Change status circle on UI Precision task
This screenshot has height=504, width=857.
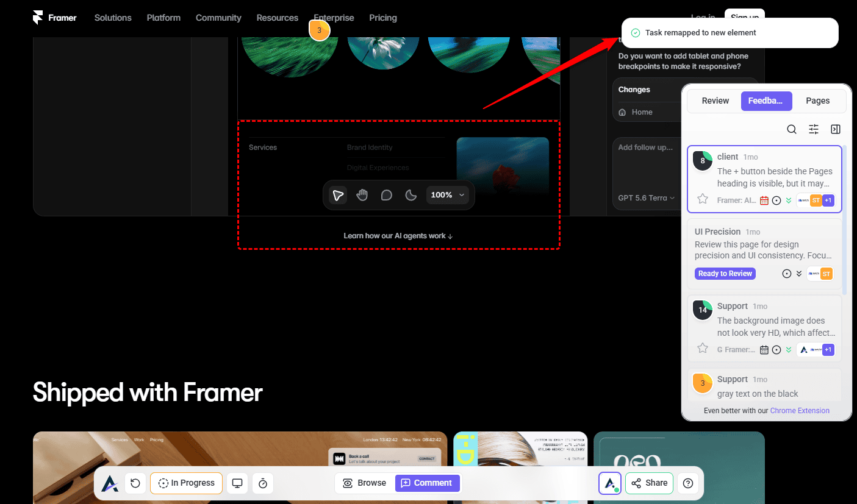point(787,274)
